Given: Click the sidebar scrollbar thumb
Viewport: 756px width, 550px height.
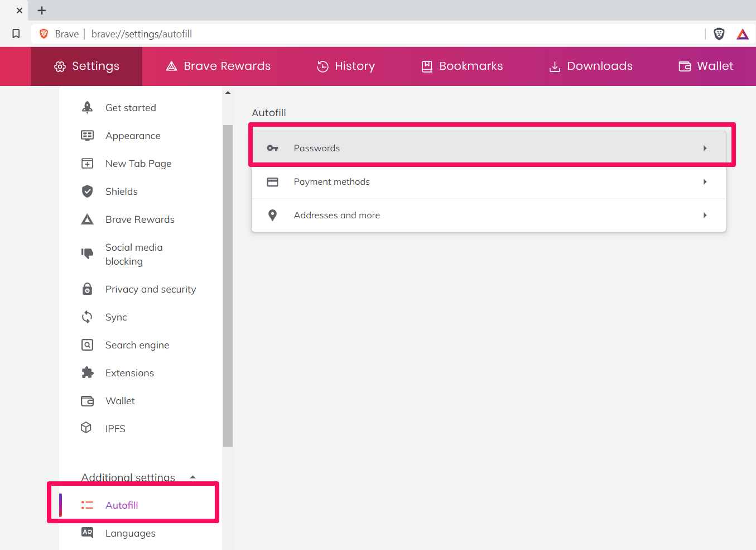Looking at the screenshot, I should point(228,286).
